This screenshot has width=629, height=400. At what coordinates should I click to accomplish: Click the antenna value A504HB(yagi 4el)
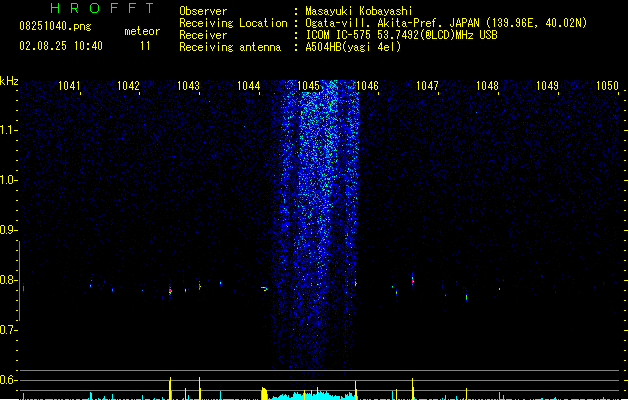pyautogui.click(x=353, y=47)
